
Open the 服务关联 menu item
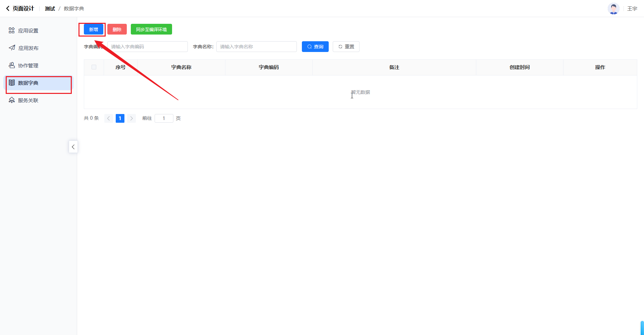pyautogui.click(x=28, y=101)
